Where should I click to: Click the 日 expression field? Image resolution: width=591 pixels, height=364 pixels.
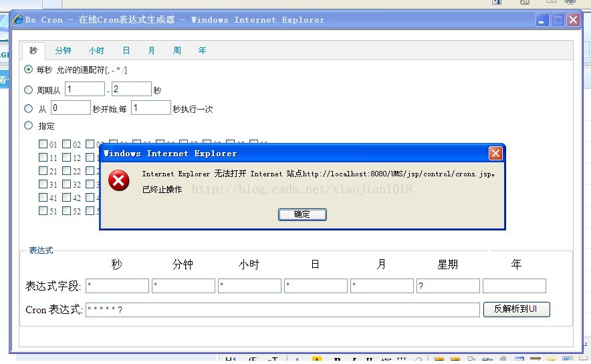(316, 286)
